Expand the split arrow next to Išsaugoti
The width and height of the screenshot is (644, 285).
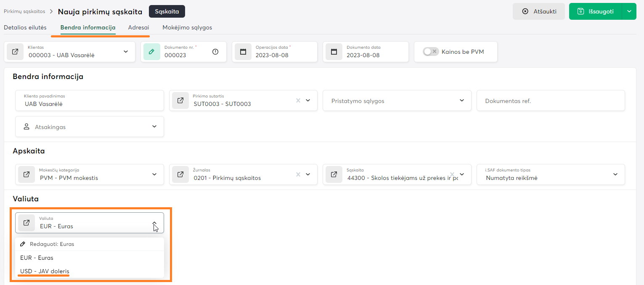(x=629, y=11)
